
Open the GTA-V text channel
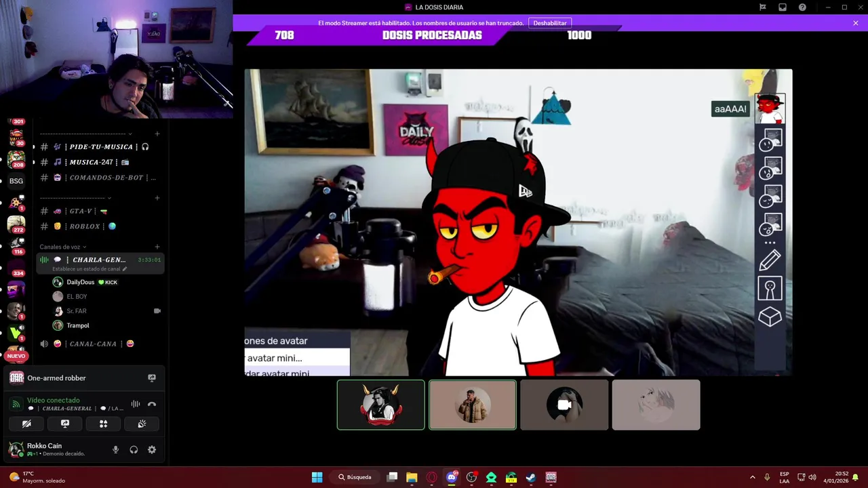coord(99,211)
